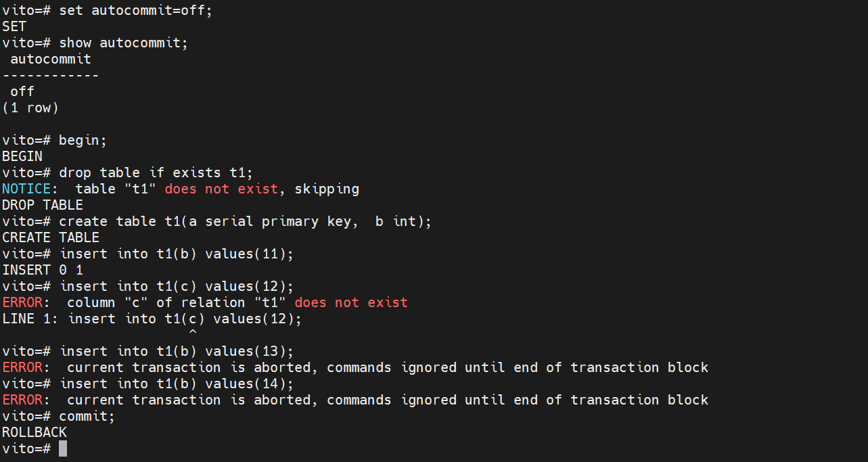The image size is (868, 462).
Task: Click the 'CREATE TABLE' output line
Action: click(51, 237)
